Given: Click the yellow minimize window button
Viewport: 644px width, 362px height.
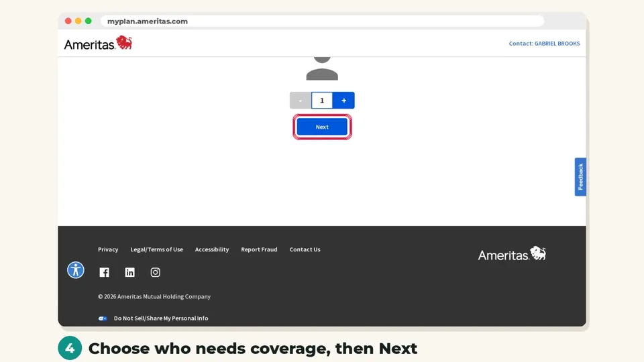Looking at the screenshot, I should [78, 21].
